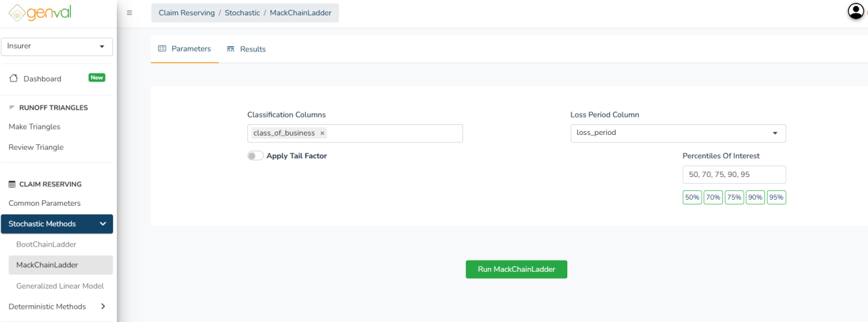This screenshot has height=322, width=868.
Task: Select Generalized Linear Model method
Action: pyautogui.click(x=60, y=286)
